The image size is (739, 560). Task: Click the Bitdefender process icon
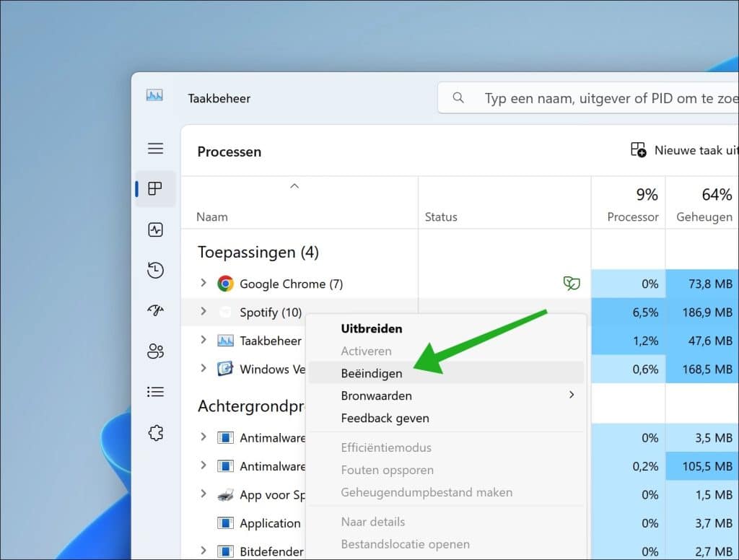(x=225, y=551)
